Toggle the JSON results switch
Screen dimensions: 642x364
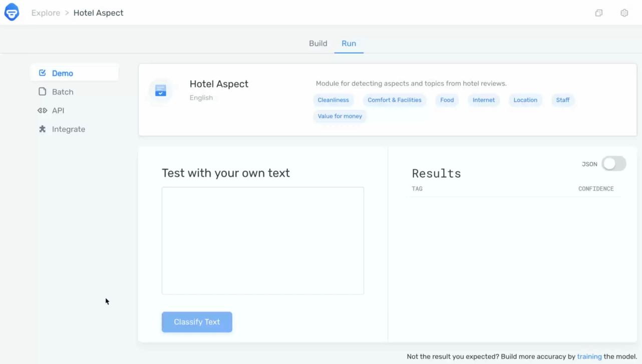pos(613,164)
